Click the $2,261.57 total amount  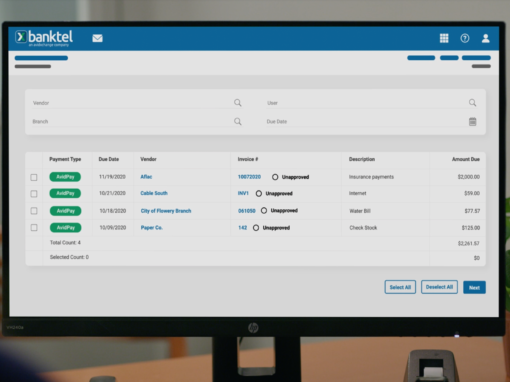468,243
